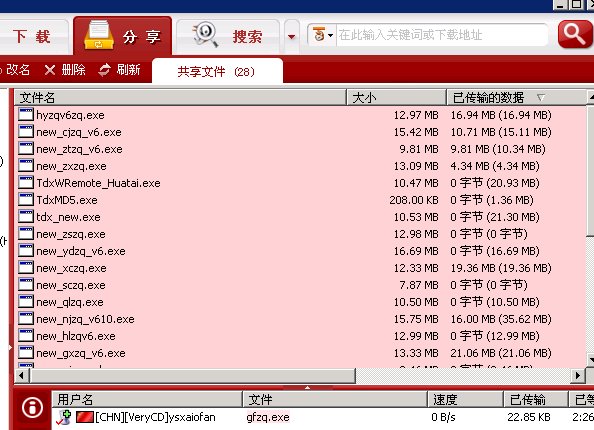
Task: Click the 16.00 MB (35.62 MB) transfer cell
Action: click(501, 319)
